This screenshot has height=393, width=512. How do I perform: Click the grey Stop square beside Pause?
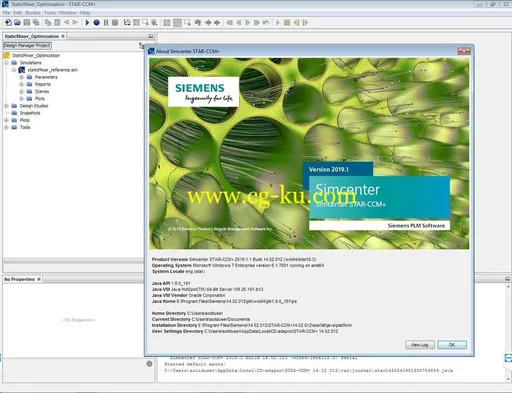115,22
